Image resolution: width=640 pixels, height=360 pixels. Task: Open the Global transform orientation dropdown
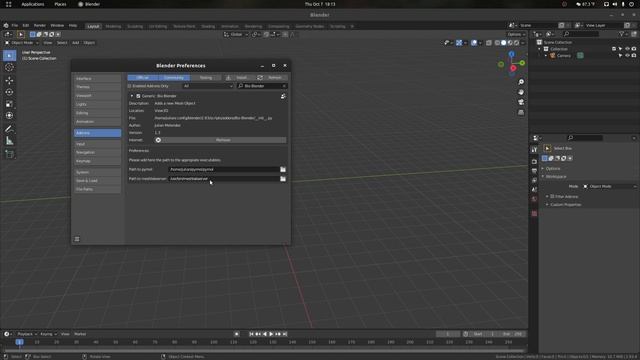[x=236, y=35]
